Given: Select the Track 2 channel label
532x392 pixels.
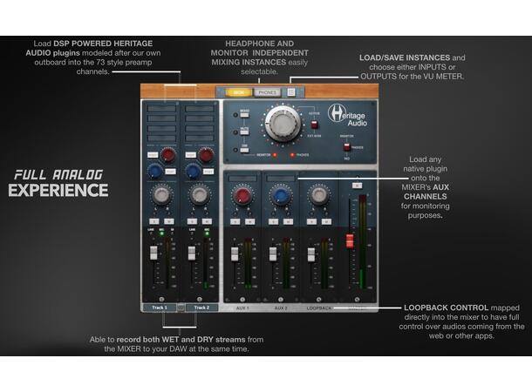Looking at the screenshot, I should [201, 308].
